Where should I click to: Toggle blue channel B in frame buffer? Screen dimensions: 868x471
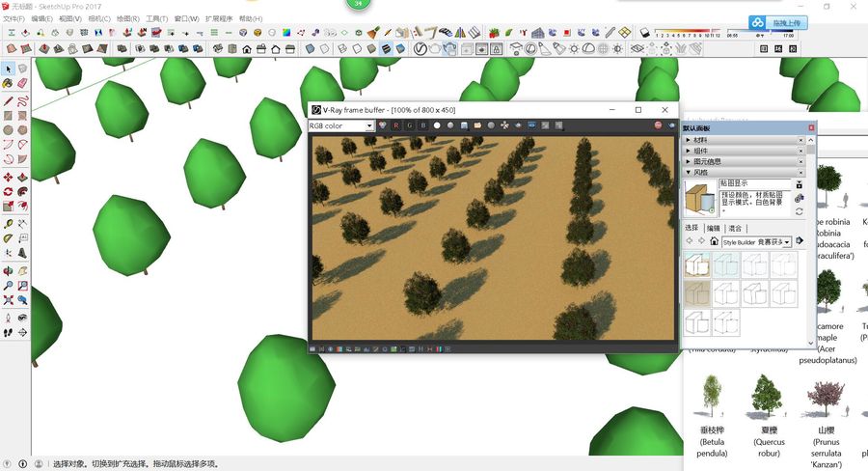tap(423, 125)
